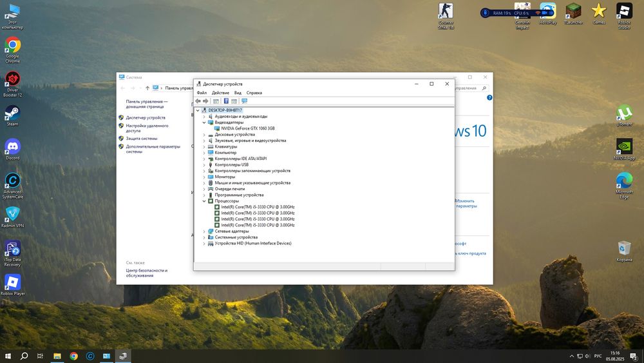Click Дополнительные параметры системы link
This screenshot has height=363, width=644.
pos(153,149)
